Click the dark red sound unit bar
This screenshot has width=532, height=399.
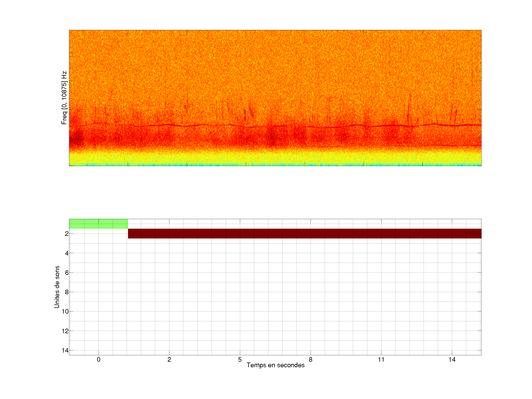304,233
